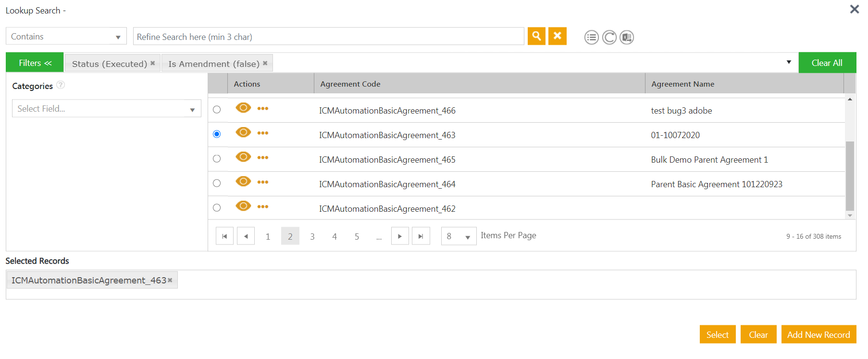Remove the Status (Executed) filter chip
This screenshot has height=359, width=868.
153,63
